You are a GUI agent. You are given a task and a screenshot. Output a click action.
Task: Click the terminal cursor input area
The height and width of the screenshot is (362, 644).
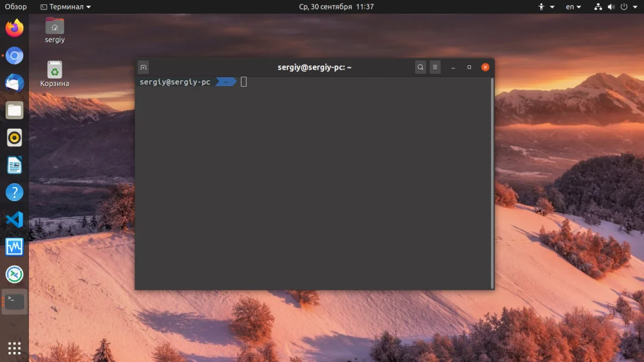[243, 82]
